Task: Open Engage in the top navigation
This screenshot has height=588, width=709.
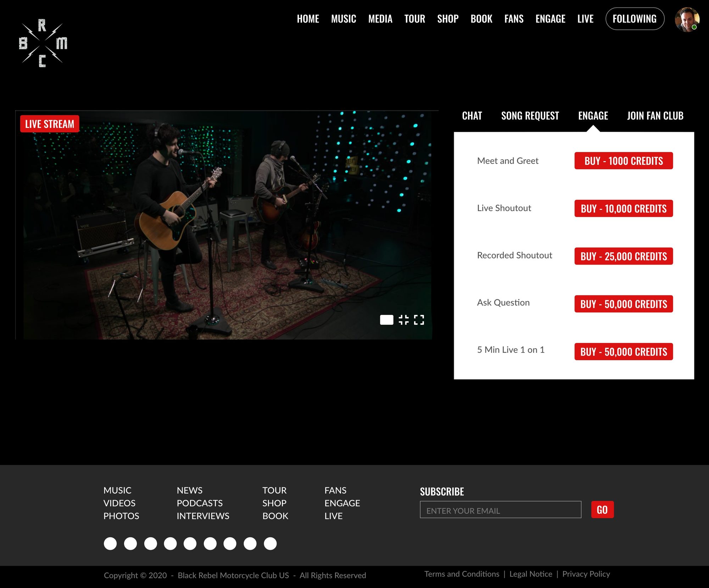Action: coord(550,19)
